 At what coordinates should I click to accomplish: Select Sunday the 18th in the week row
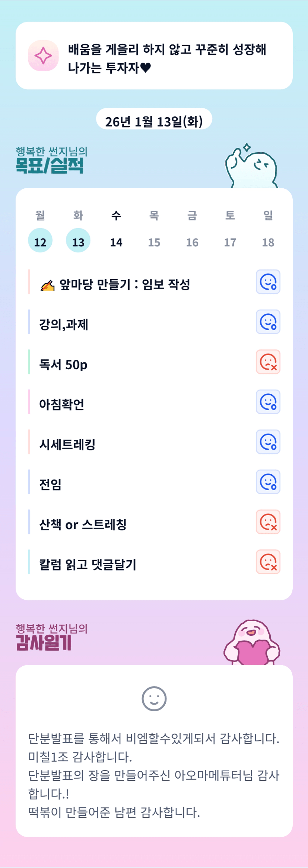268,242
